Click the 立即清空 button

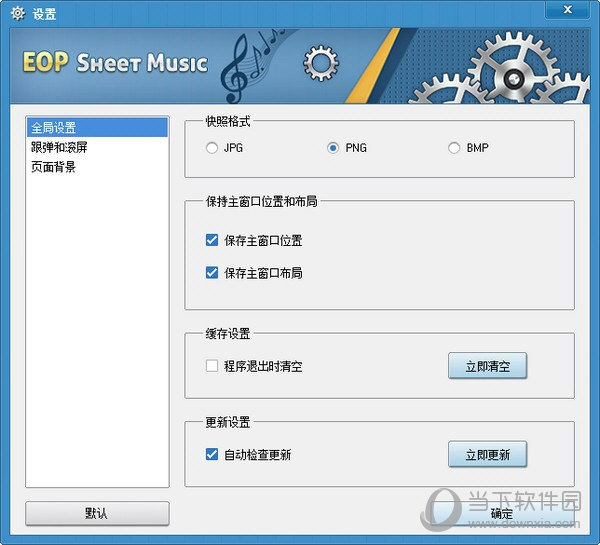(x=488, y=366)
